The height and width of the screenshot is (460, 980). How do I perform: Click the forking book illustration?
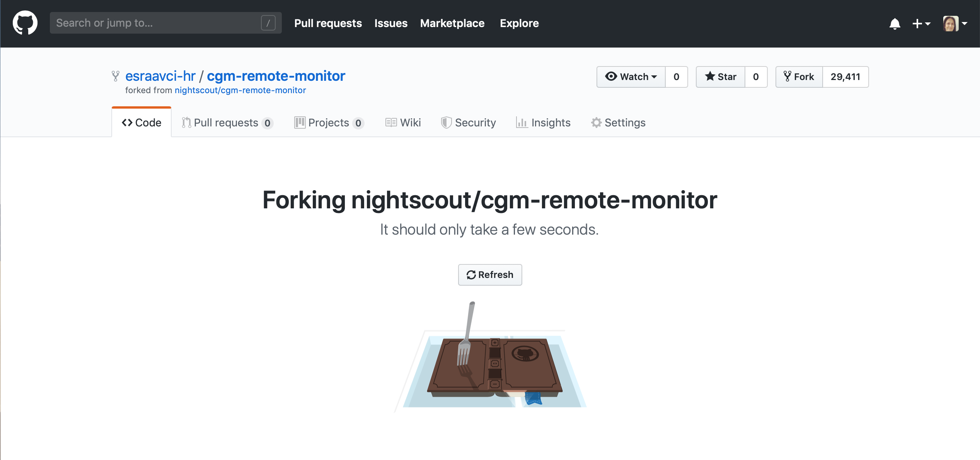click(x=490, y=356)
